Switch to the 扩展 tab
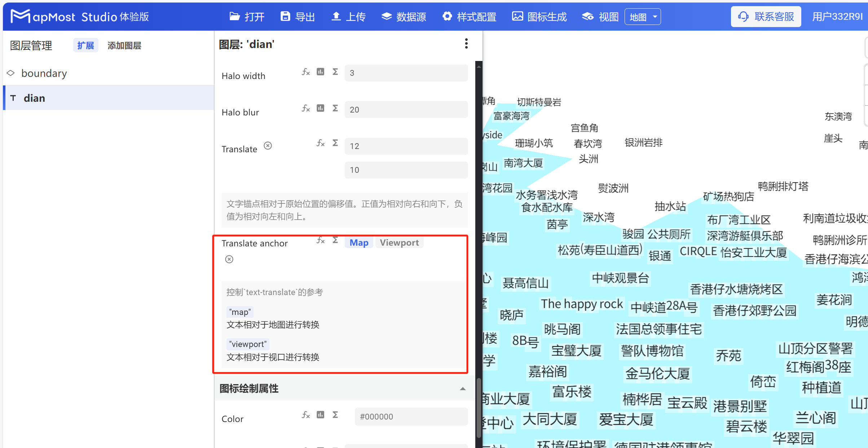This screenshot has width=868, height=448. tap(85, 45)
